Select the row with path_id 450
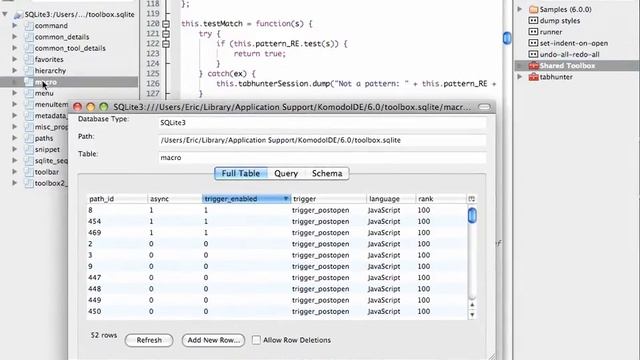The width and height of the screenshot is (640, 360). click(x=278, y=311)
